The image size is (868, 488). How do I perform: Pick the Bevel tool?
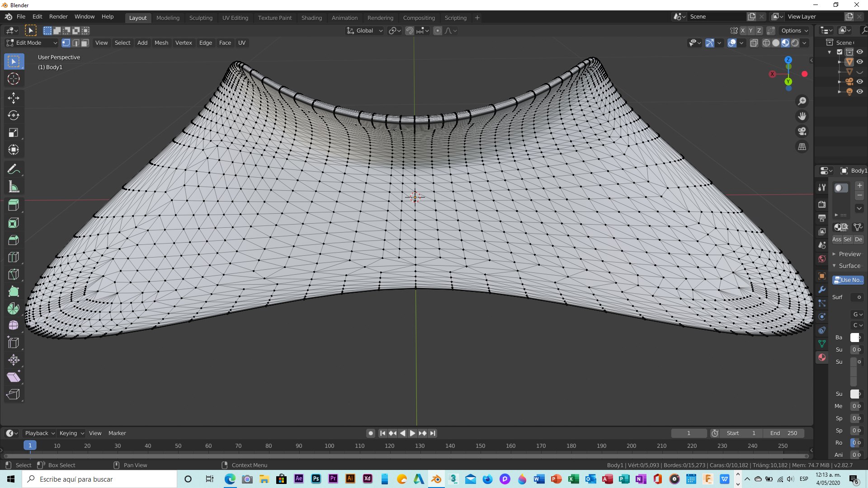pos(14,240)
